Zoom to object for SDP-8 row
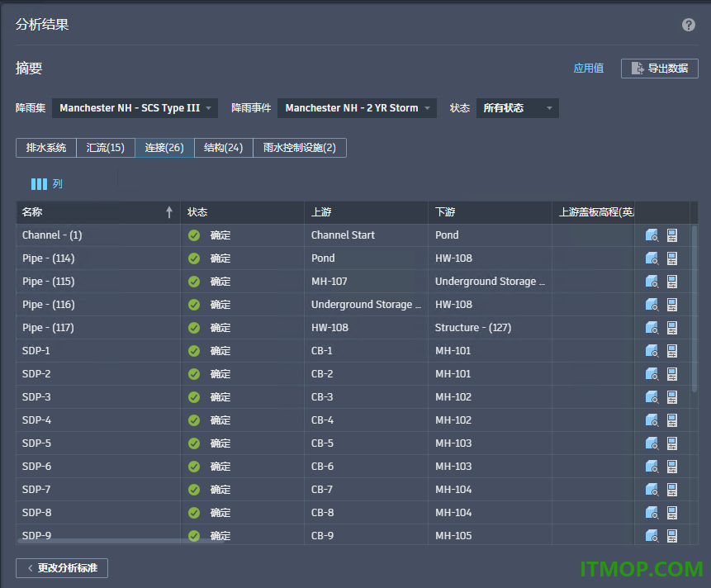Viewport: 711px width, 588px height. (652, 513)
